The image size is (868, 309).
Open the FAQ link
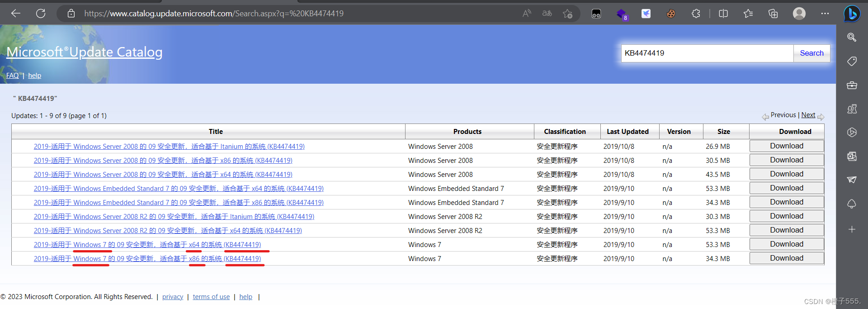(x=13, y=76)
